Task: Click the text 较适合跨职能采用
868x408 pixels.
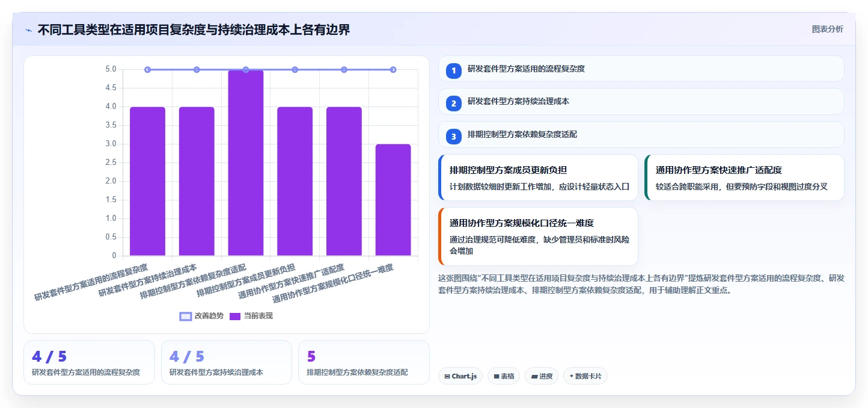Action: pos(686,187)
